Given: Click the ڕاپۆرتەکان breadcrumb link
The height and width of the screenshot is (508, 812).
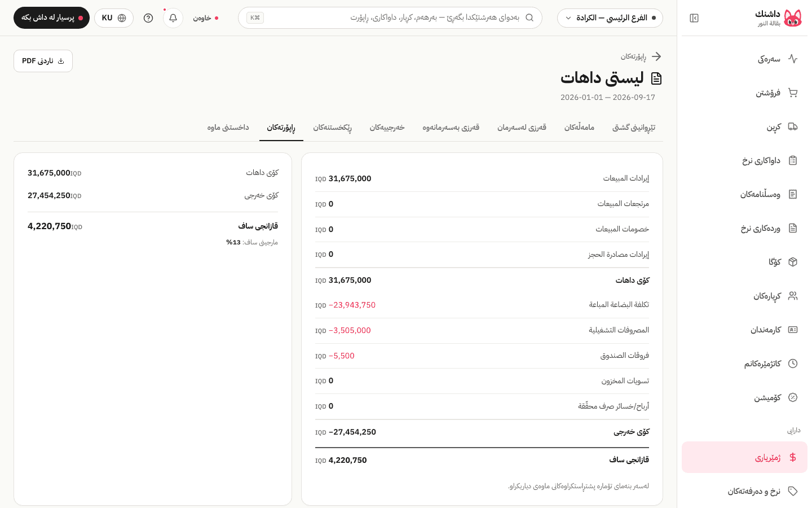Looking at the screenshot, I should click(634, 56).
